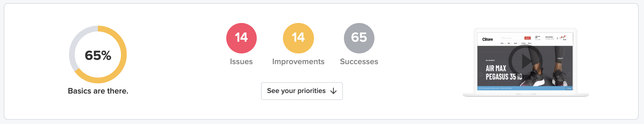Click the down arrow in See your priorities
The height and width of the screenshot is (124, 644).
[x=333, y=91]
